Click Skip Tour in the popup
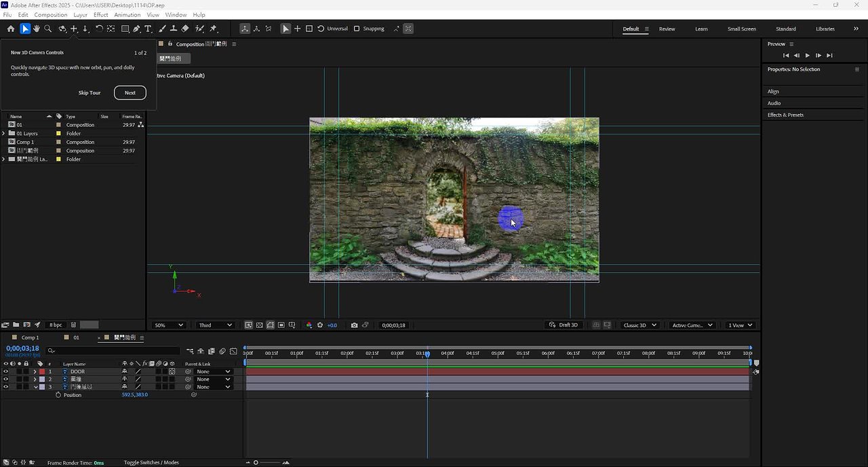The image size is (868, 467). coord(90,92)
